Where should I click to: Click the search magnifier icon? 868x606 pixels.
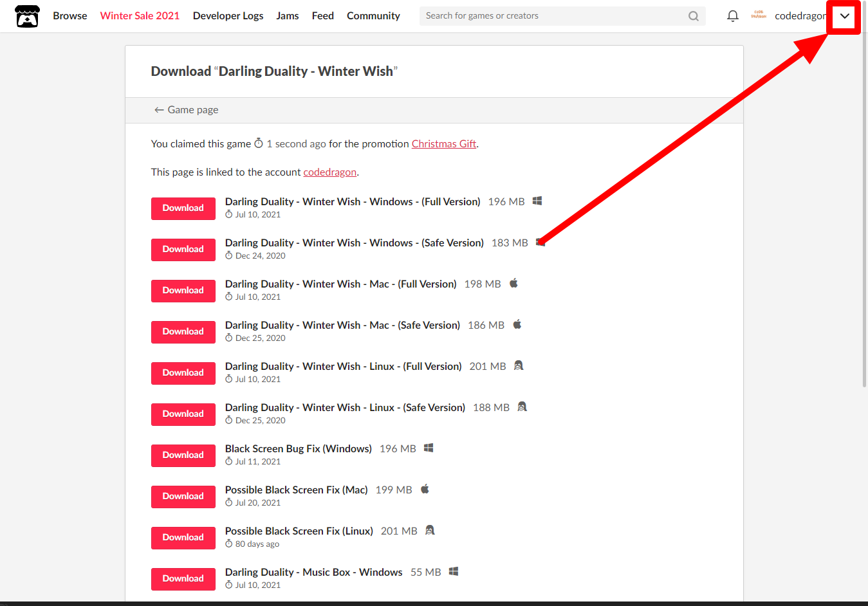tap(693, 16)
